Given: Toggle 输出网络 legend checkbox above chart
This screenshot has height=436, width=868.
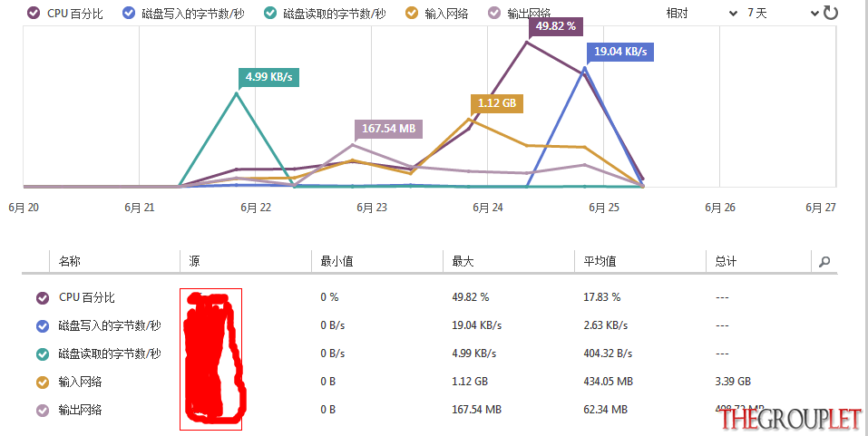Looking at the screenshot, I should click(494, 14).
